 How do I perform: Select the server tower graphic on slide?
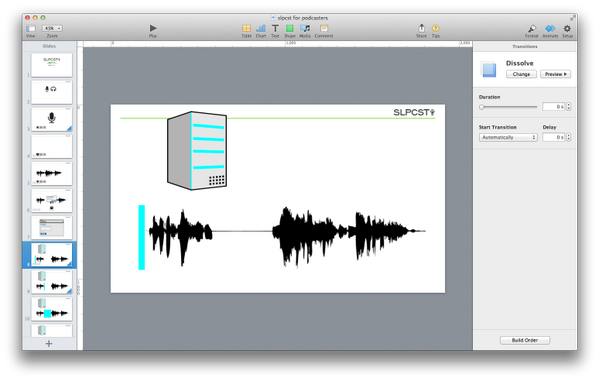click(x=197, y=151)
